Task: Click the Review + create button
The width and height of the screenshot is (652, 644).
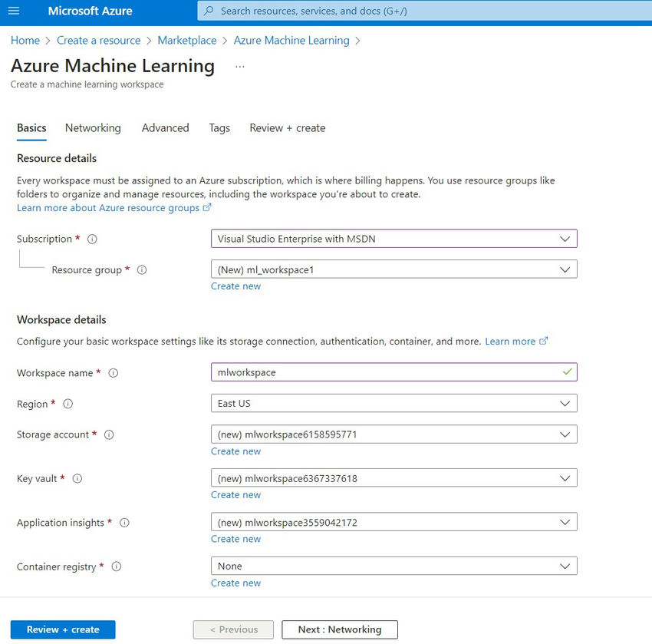Action: (x=62, y=629)
